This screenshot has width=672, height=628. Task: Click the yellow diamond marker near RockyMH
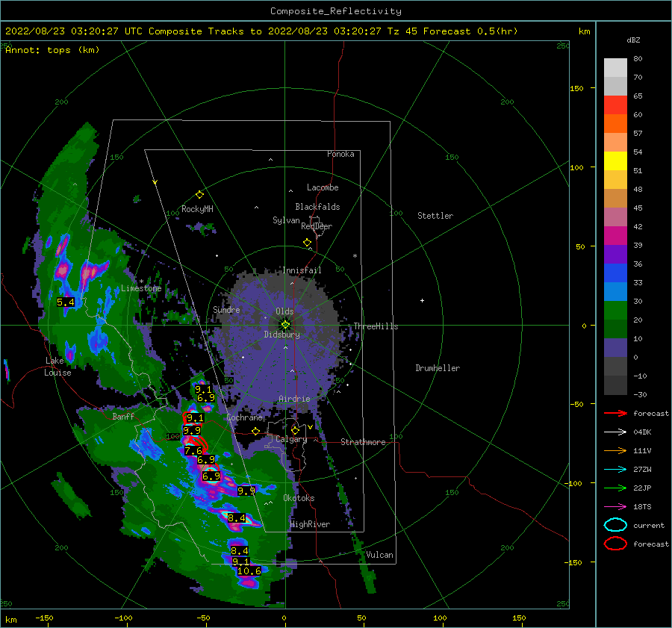click(x=199, y=195)
